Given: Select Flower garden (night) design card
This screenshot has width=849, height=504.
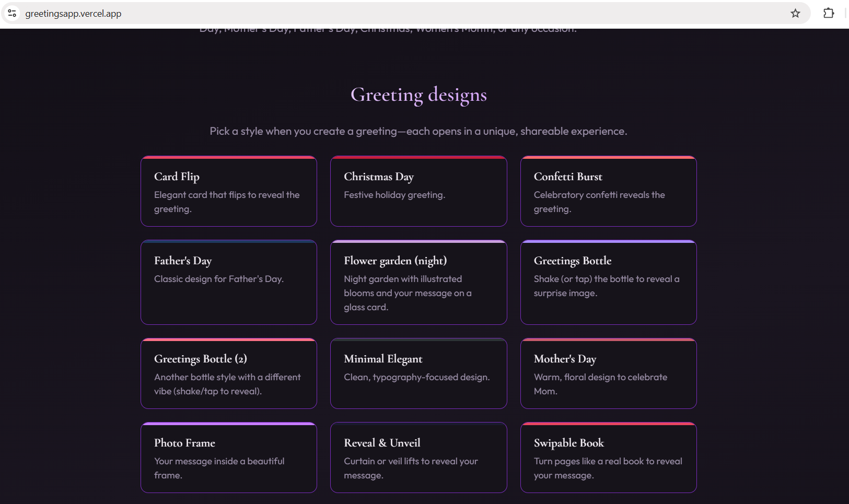Looking at the screenshot, I should (x=418, y=283).
